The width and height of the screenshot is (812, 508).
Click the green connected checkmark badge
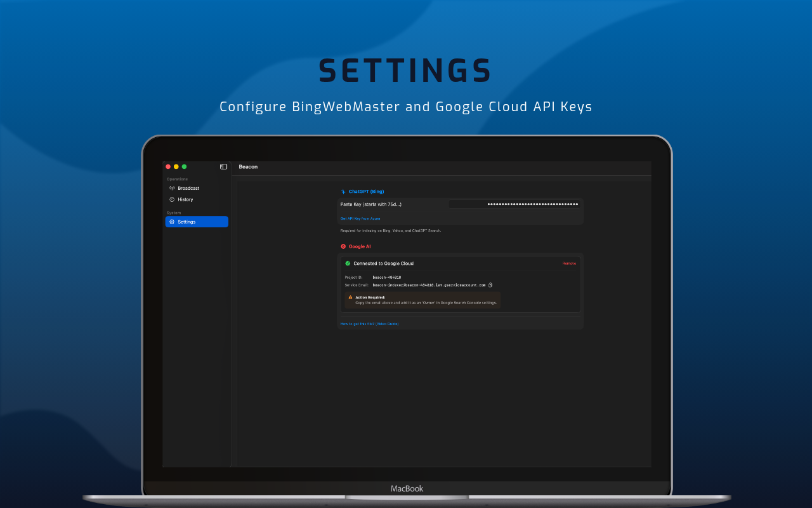[x=347, y=264]
